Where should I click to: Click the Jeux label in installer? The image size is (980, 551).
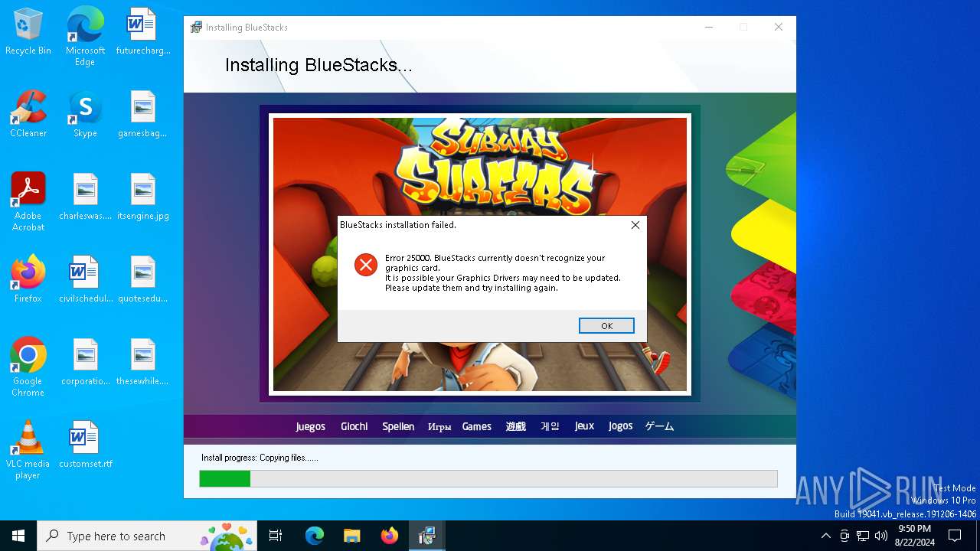[584, 426]
